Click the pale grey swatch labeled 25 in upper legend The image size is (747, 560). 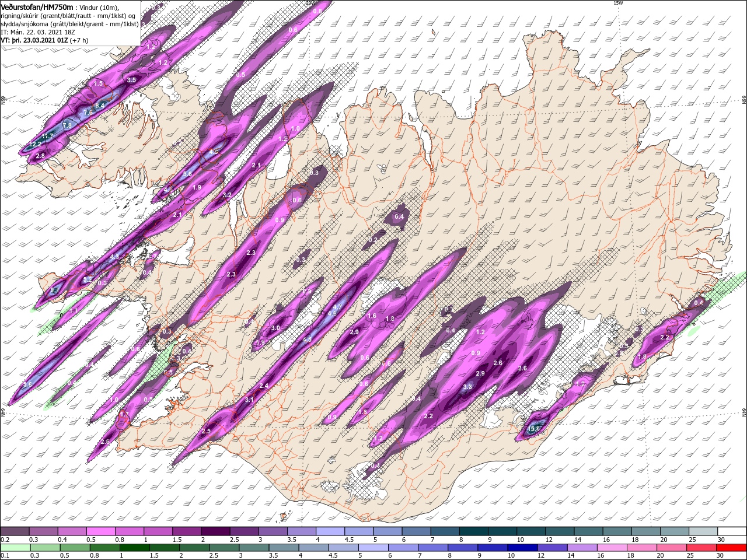pos(703,531)
